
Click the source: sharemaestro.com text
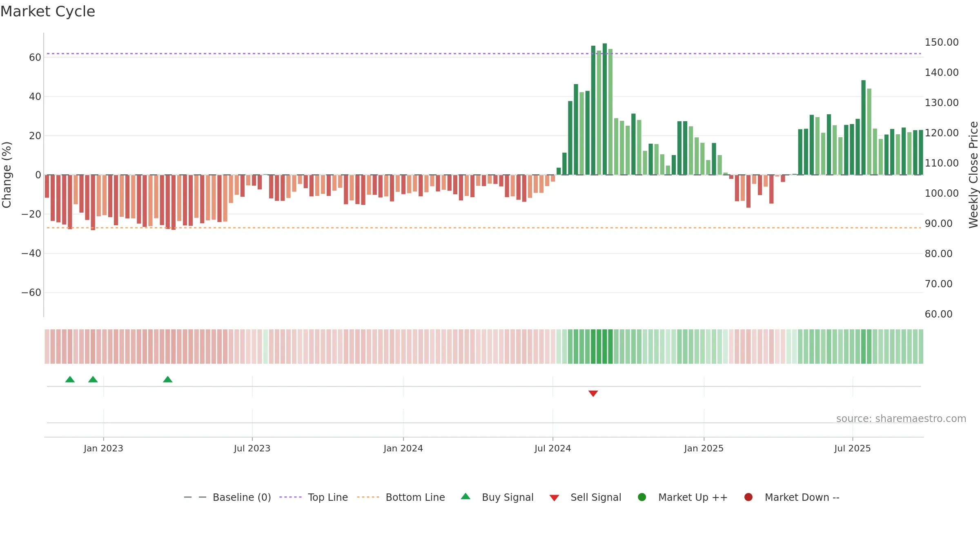(x=901, y=418)
